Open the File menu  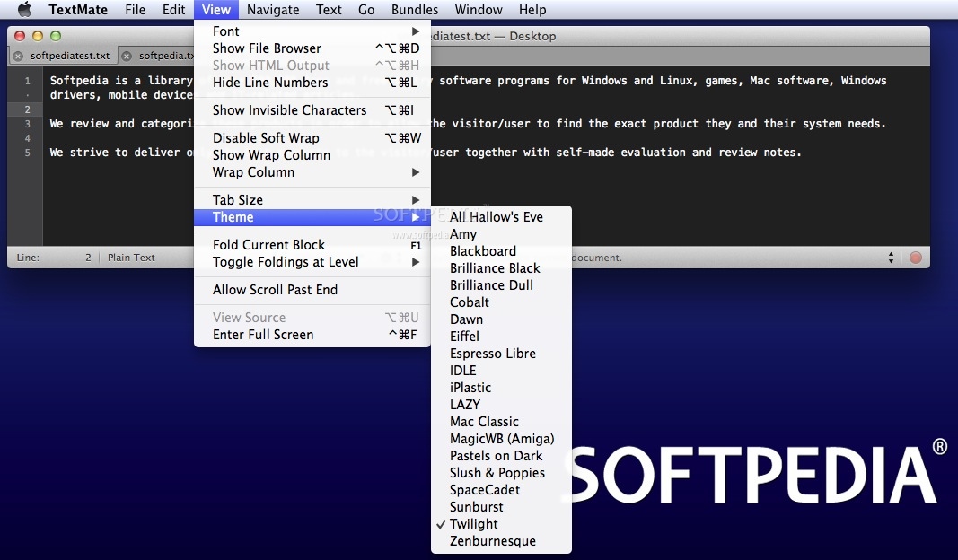click(x=135, y=10)
